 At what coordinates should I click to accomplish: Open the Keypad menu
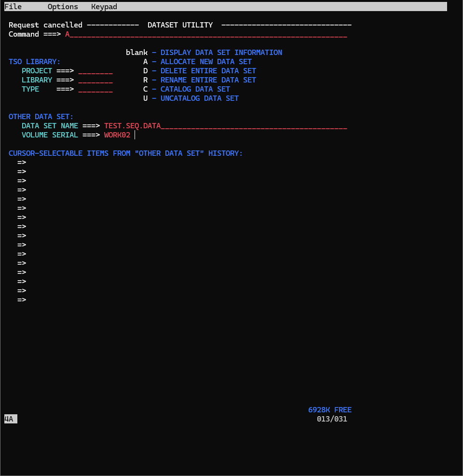click(x=104, y=7)
